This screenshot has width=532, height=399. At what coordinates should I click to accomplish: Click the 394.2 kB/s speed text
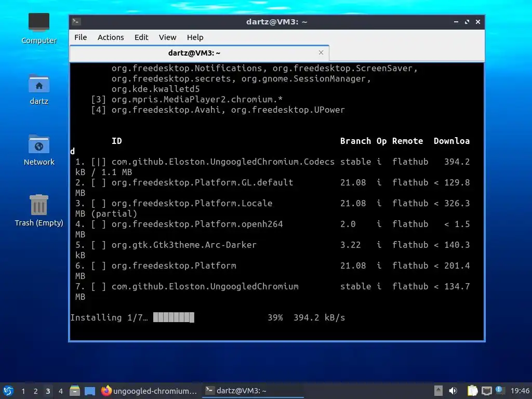point(320,317)
